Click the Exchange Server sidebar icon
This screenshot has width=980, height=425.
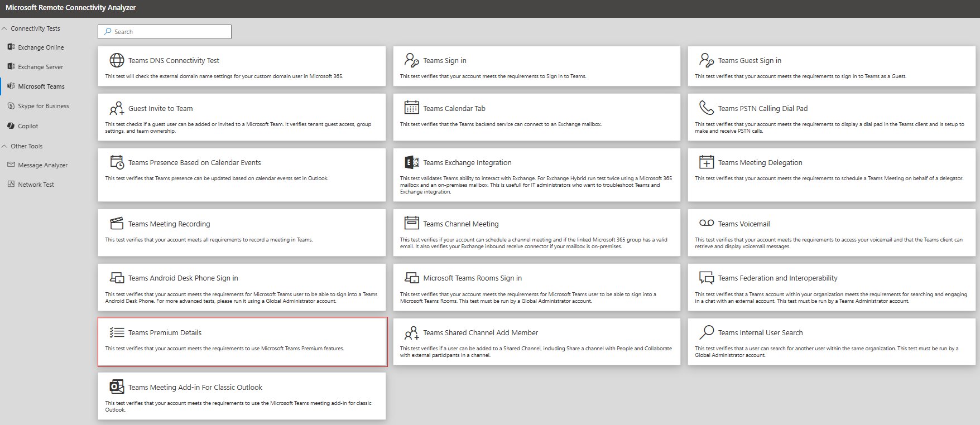pos(11,66)
